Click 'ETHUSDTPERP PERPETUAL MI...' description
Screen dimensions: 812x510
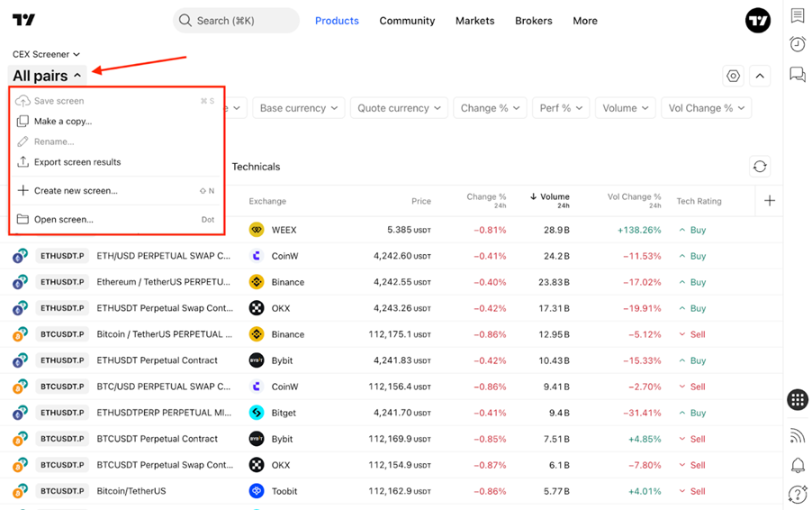click(x=164, y=413)
